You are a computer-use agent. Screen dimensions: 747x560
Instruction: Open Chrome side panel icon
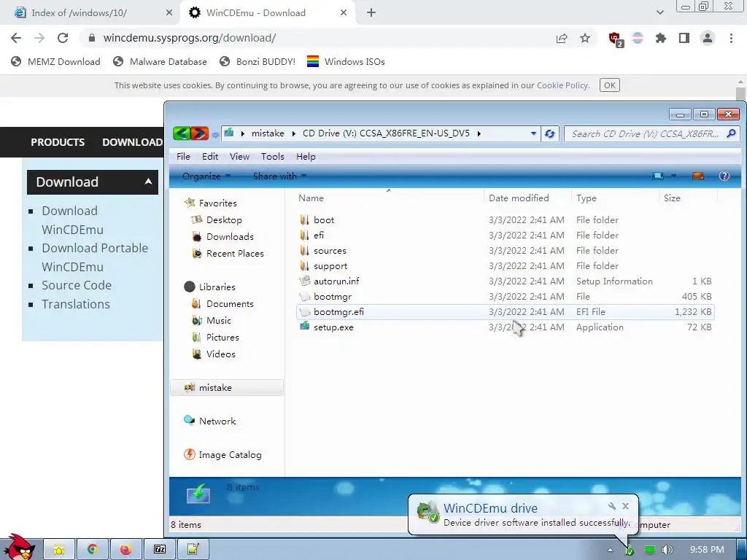point(684,38)
